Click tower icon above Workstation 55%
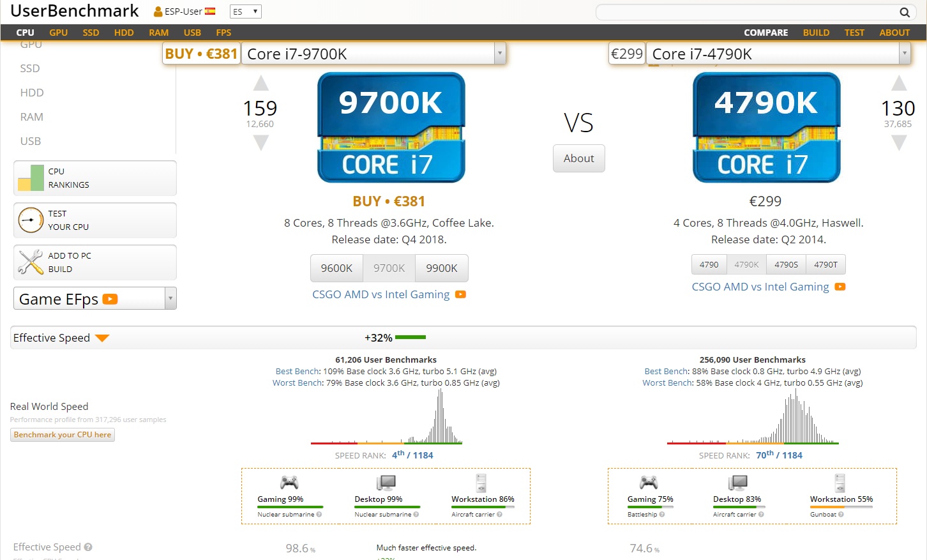 point(840,482)
